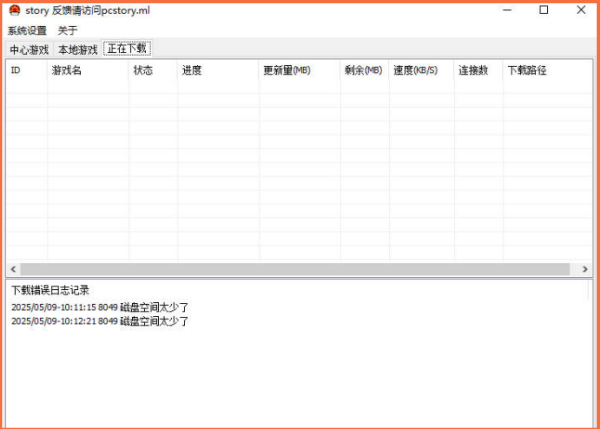Click the horizontal scrollbar right arrow
This screenshot has width=600, height=429.
[585, 270]
